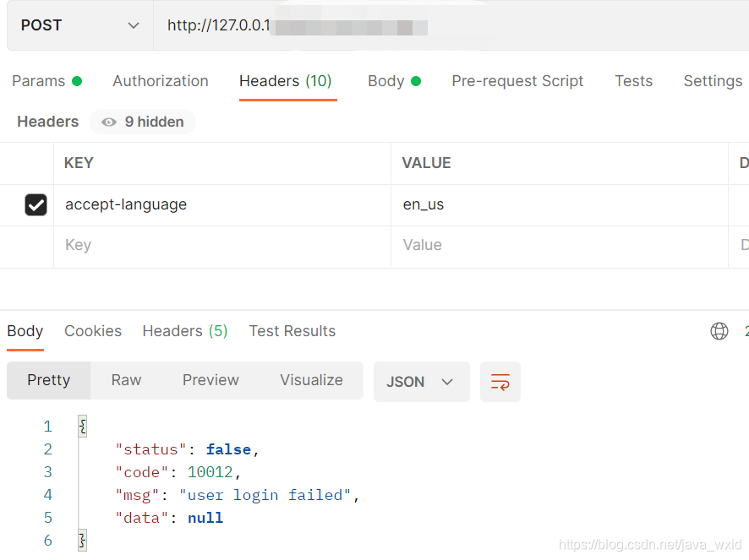
Task: Open the Settings tab
Action: (713, 81)
